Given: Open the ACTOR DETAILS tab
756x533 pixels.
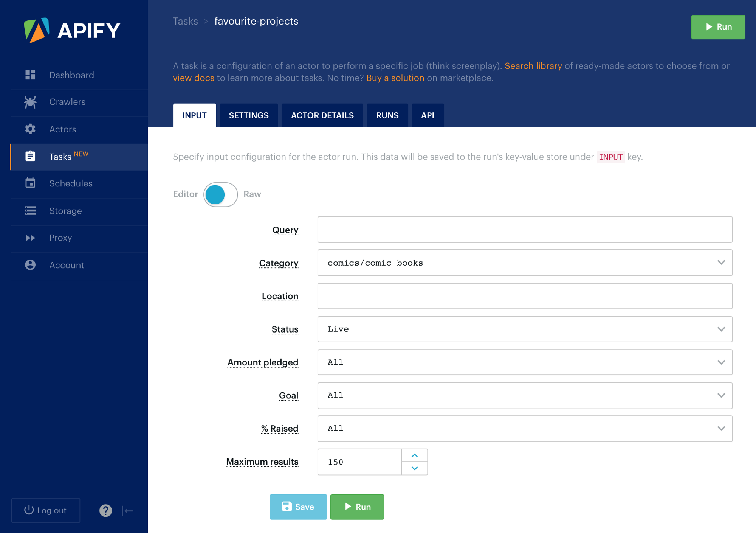Looking at the screenshot, I should (x=322, y=115).
